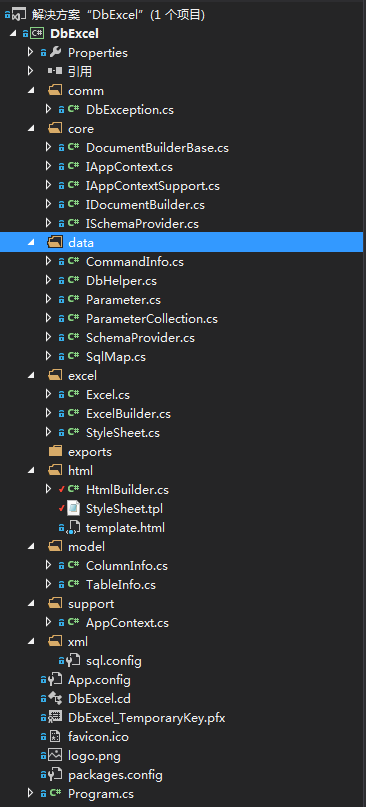Click the C# icon of SqlMap.cs
Viewport: 366px width, 807px height.
pyautogui.click(x=74, y=356)
